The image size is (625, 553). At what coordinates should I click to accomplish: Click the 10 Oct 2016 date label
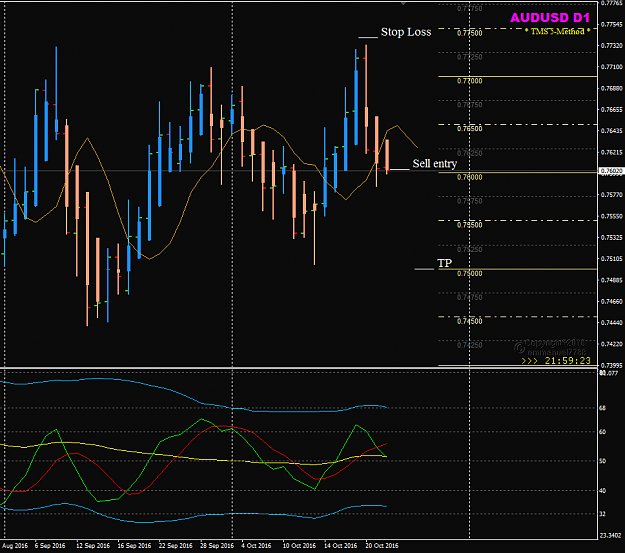click(299, 546)
